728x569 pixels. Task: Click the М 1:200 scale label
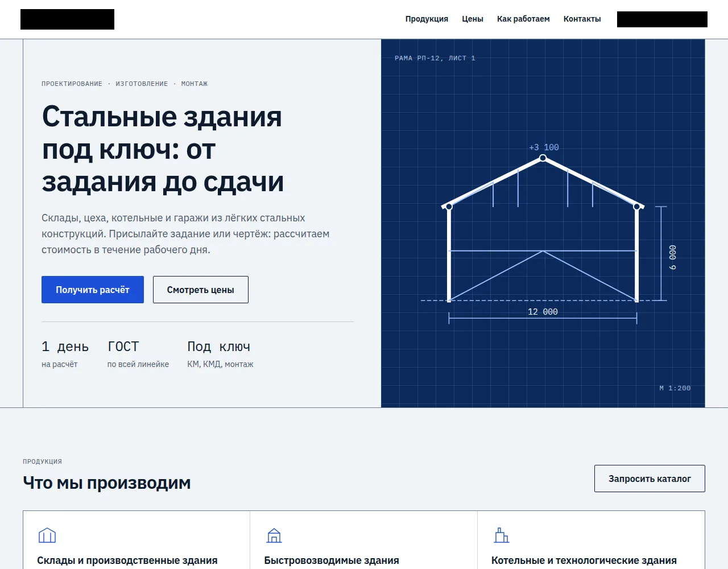click(675, 388)
